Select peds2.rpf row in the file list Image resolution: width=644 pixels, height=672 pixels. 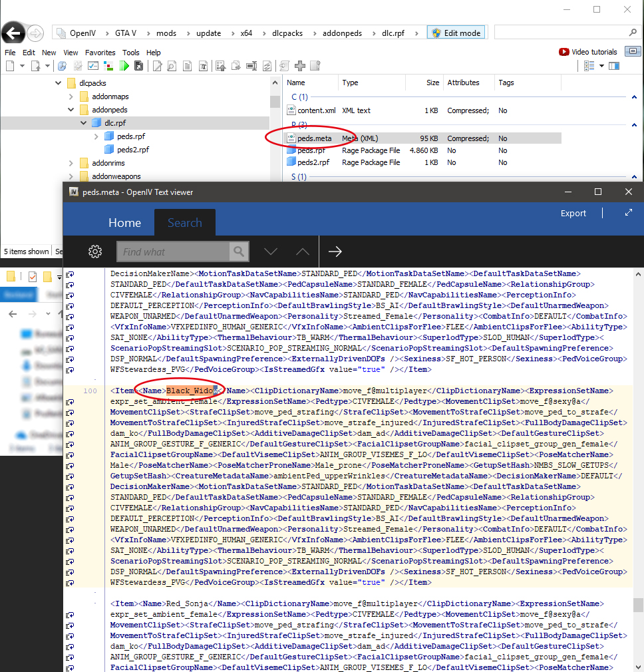click(424, 162)
